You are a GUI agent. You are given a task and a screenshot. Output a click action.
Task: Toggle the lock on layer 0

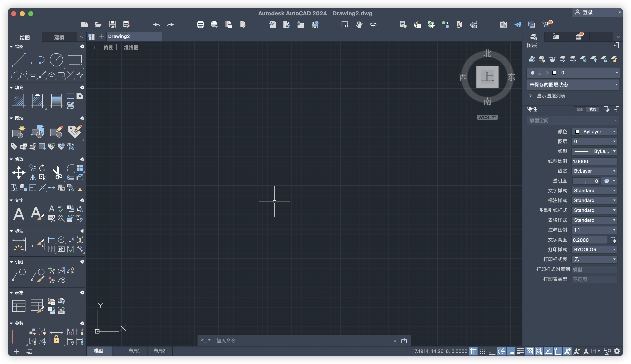click(540, 73)
